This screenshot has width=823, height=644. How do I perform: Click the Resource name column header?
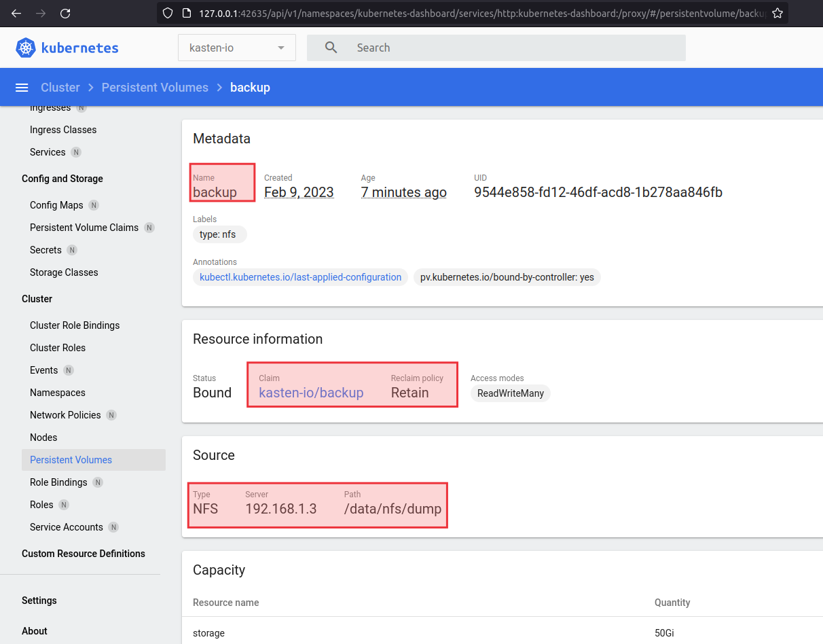point(226,603)
